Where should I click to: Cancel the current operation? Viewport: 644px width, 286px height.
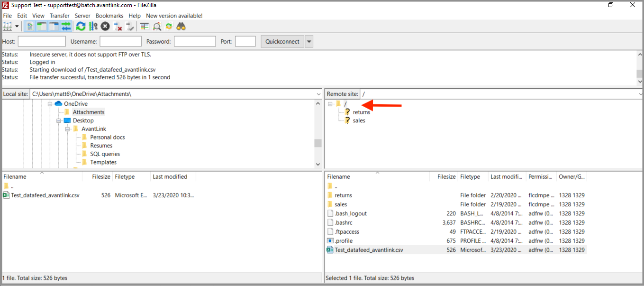[105, 27]
